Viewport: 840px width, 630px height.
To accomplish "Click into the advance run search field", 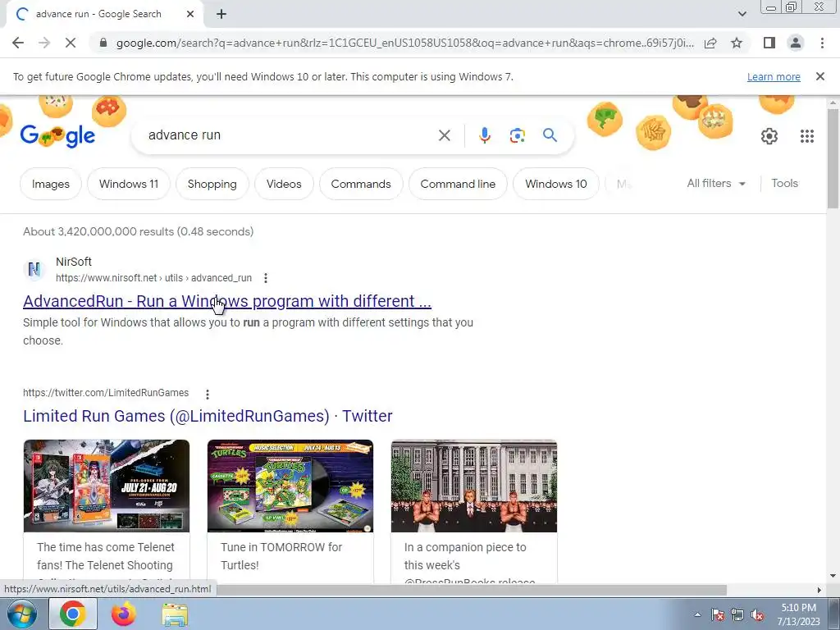I will [x=290, y=135].
